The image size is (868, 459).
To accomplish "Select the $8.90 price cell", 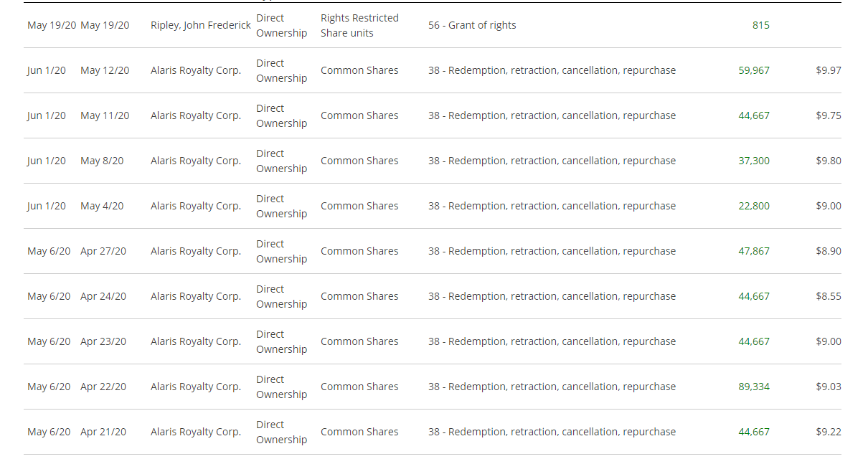I will (829, 251).
